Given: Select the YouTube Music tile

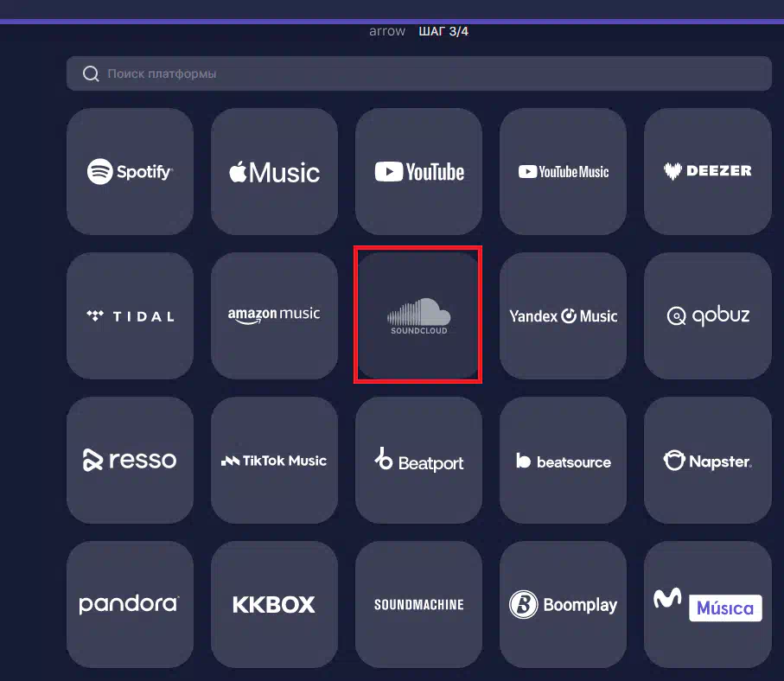Looking at the screenshot, I should (563, 171).
